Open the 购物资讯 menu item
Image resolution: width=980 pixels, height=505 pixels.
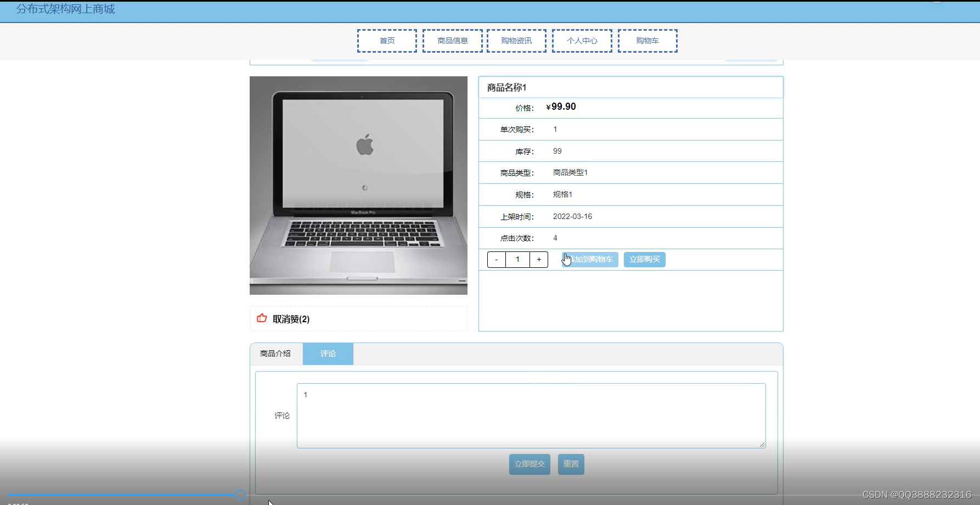click(516, 41)
